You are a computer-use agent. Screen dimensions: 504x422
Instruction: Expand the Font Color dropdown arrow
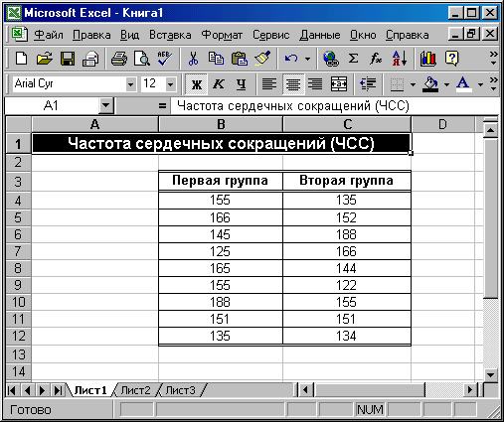coord(480,84)
